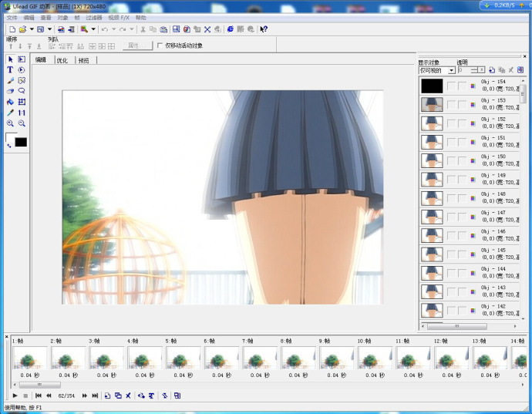Select the Eraser tool
The height and width of the screenshot is (414, 532).
tap(10, 91)
